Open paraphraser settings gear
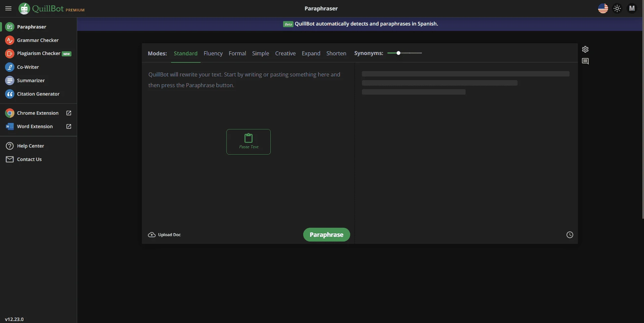The image size is (644, 323). tap(585, 49)
